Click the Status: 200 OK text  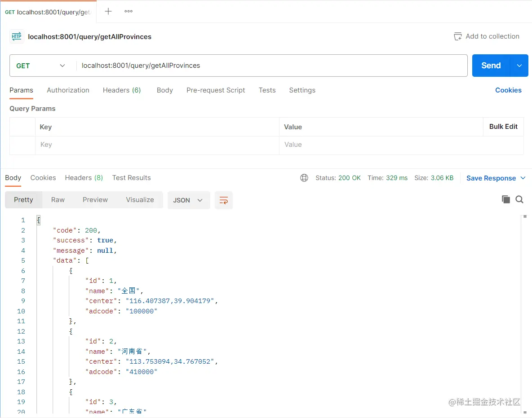338,178
